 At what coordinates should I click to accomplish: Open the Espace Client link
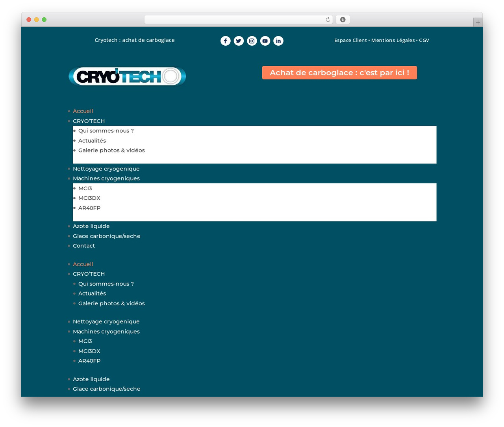click(x=350, y=40)
